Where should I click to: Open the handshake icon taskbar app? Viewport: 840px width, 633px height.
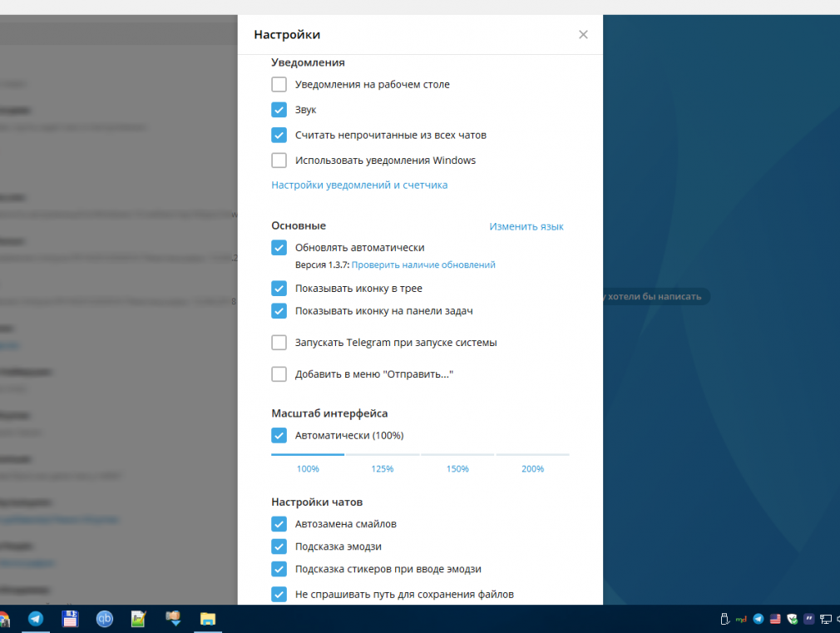point(173,619)
